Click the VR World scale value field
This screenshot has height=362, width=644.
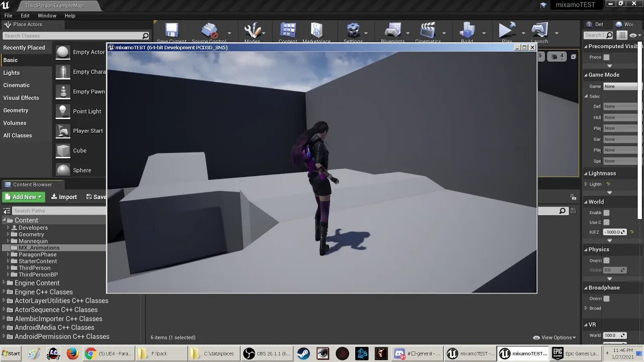615,335
